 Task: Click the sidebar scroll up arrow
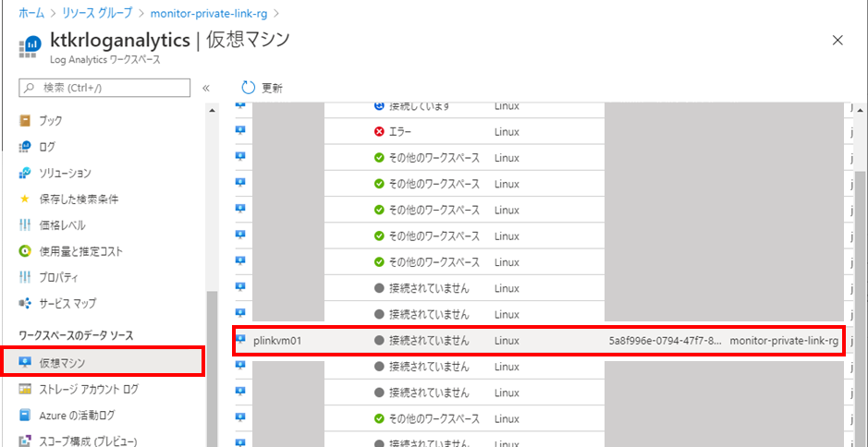[x=212, y=111]
